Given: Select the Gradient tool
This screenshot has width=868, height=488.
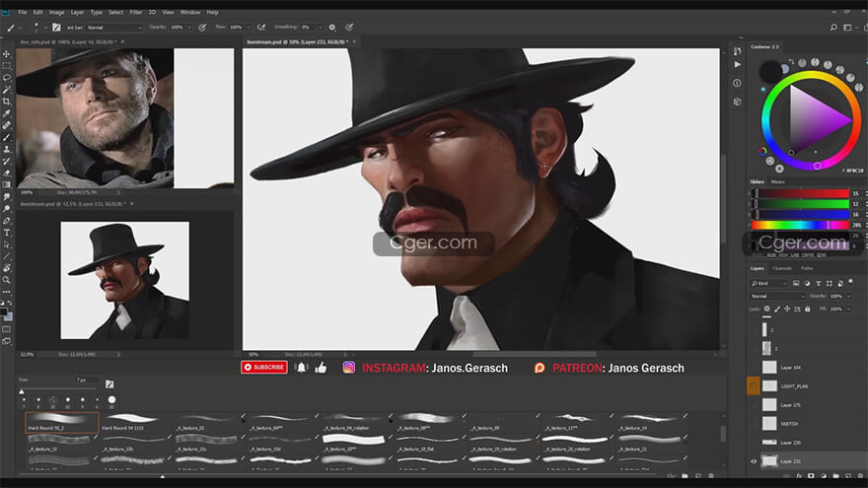Looking at the screenshot, I should (x=7, y=184).
